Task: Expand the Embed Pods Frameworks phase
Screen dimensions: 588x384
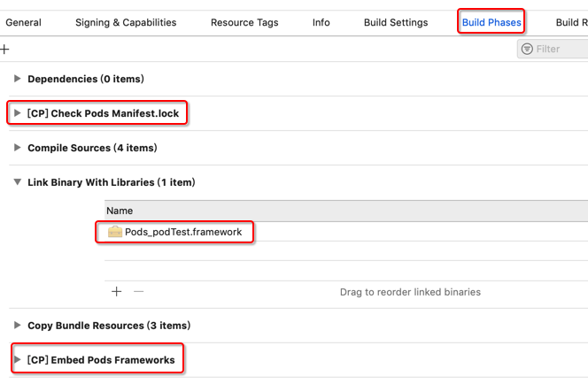Action: (18, 360)
